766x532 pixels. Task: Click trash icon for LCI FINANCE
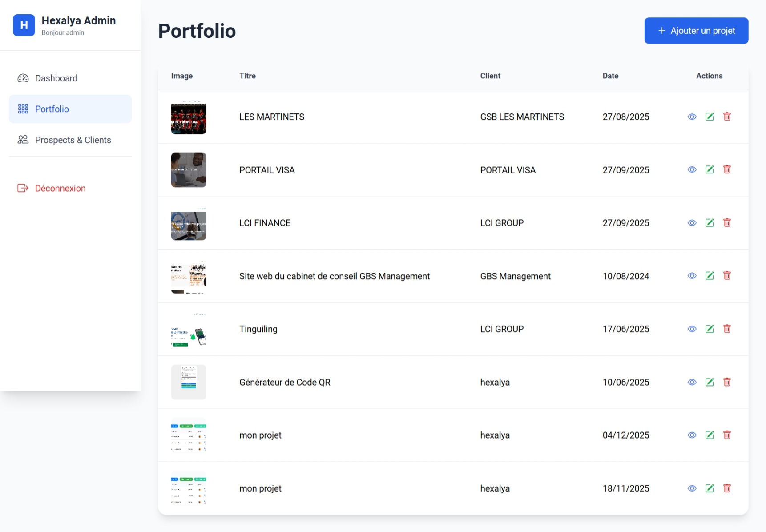[727, 222]
